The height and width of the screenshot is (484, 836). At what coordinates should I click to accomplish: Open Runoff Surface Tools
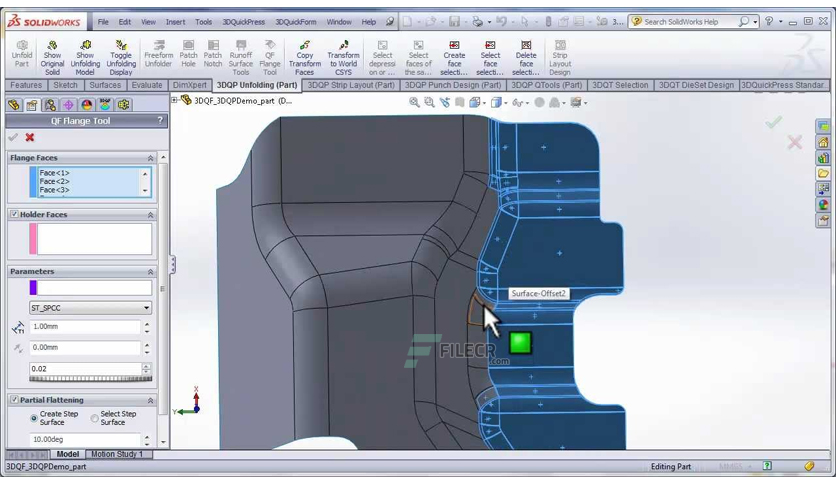pos(240,58)
